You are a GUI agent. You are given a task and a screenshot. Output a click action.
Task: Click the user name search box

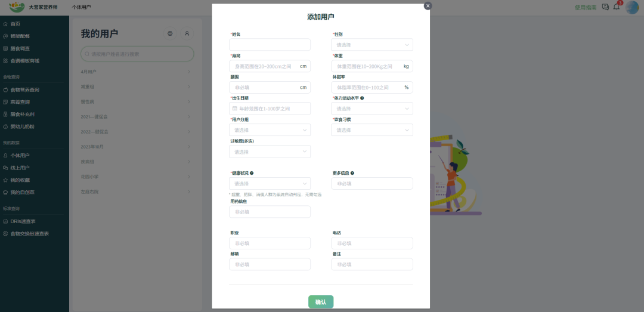[137, 54]
